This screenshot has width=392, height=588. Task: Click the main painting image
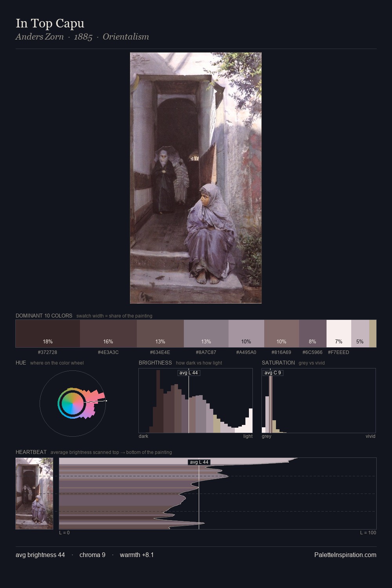point(196,178)
